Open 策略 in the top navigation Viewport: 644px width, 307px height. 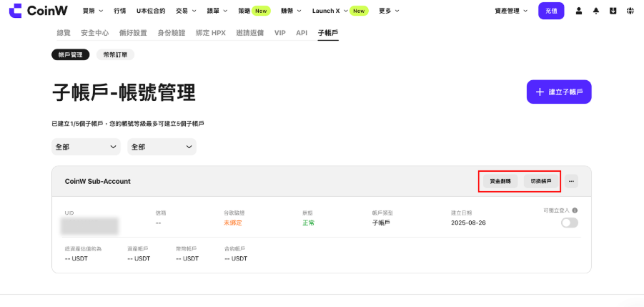click(244, 11)
